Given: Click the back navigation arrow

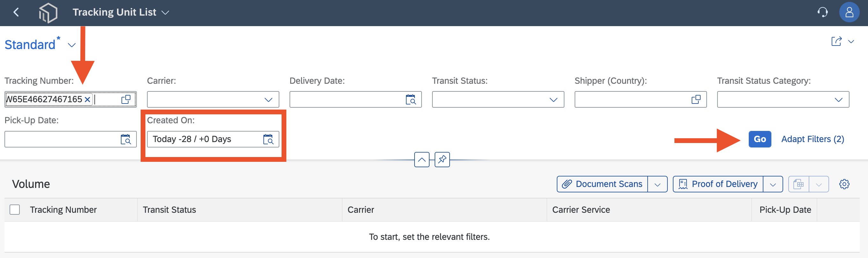Looking at the screenshot, I should (x=16, y=12).
